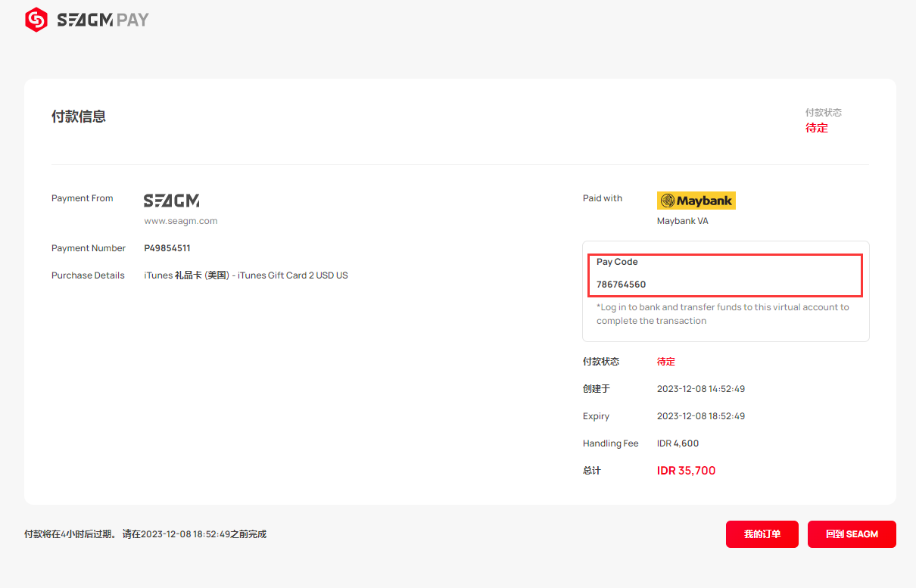Click the www.seagm.com website text
Screen dimensions: 916x588
coord(181,221)
